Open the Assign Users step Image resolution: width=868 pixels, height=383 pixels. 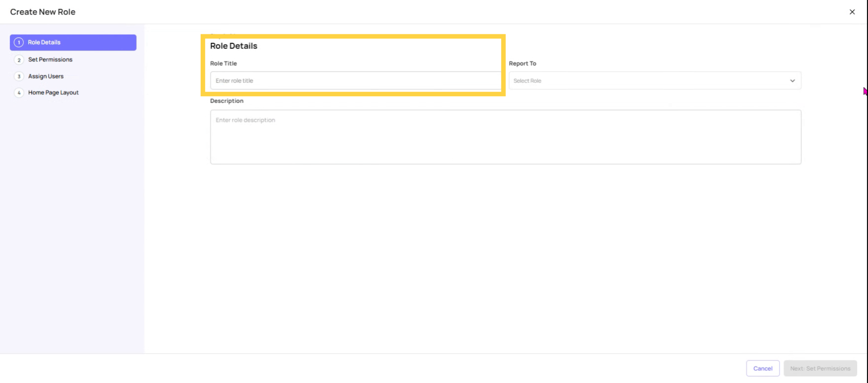[46, 76]
